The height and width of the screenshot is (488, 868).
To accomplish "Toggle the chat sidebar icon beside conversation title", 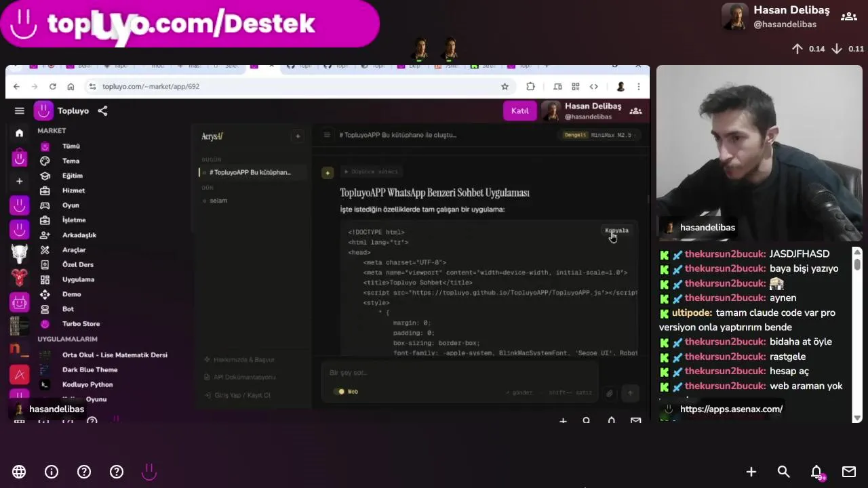I will pos(327,135).
